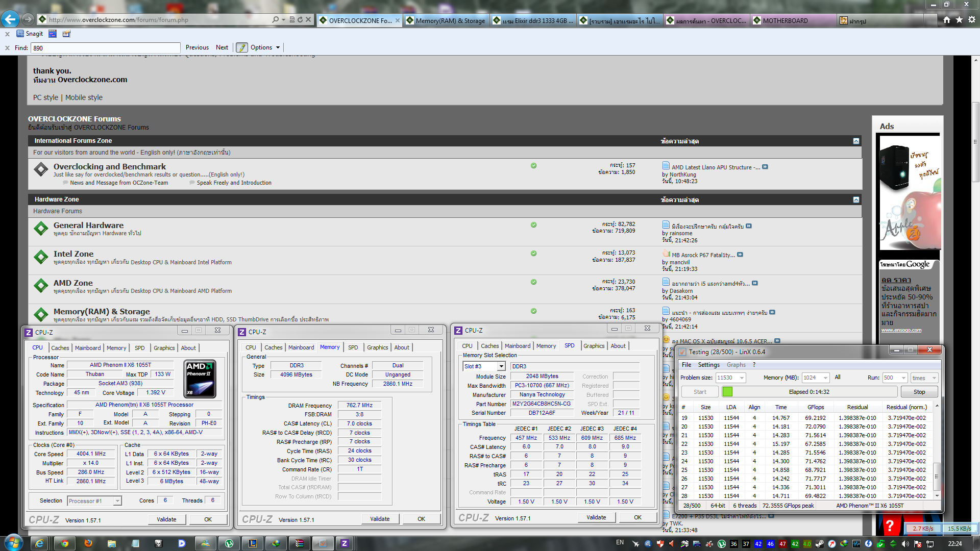Open Find bar Options dropdown

[x=265, y=47]
